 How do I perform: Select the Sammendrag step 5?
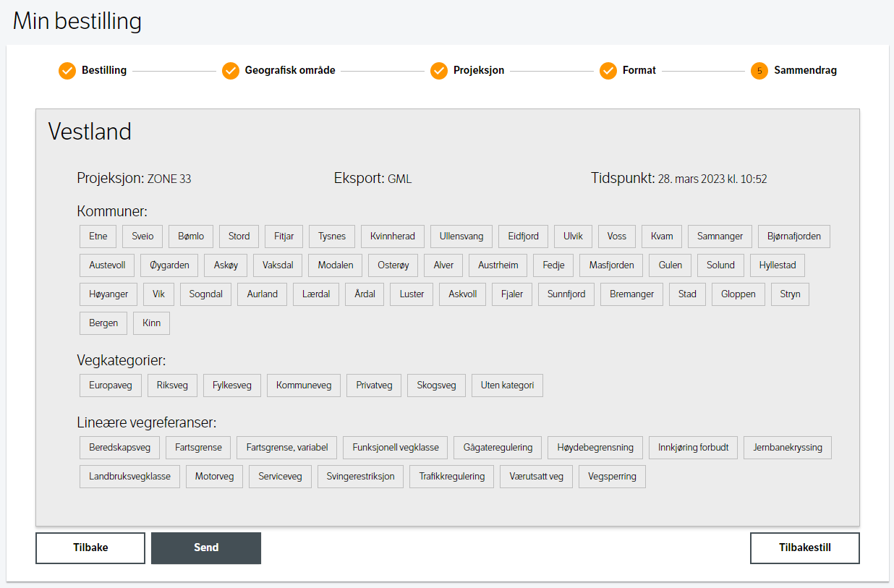(793, 71)
